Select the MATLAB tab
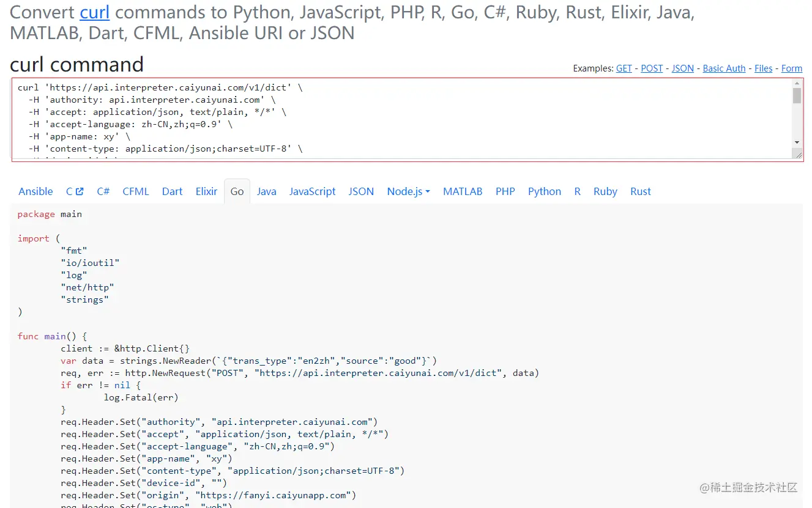Viewport: 812px width, 508px height. point(463,191)
